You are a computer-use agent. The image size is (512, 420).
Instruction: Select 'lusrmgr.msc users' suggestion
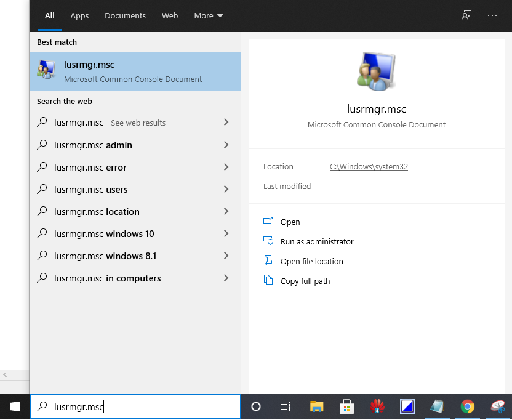pos(135,189)
